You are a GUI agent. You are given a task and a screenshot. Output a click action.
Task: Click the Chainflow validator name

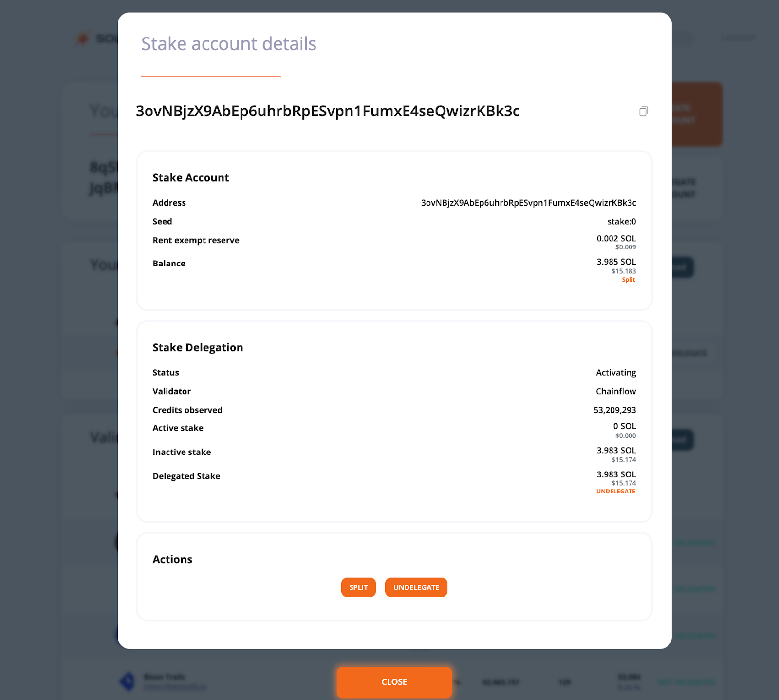616,391
